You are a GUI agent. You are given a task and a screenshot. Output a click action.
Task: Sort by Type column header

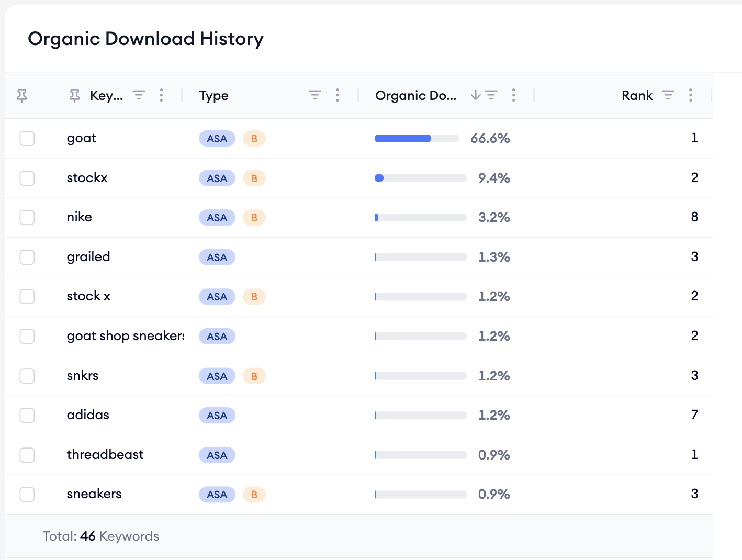coord(214,96)
